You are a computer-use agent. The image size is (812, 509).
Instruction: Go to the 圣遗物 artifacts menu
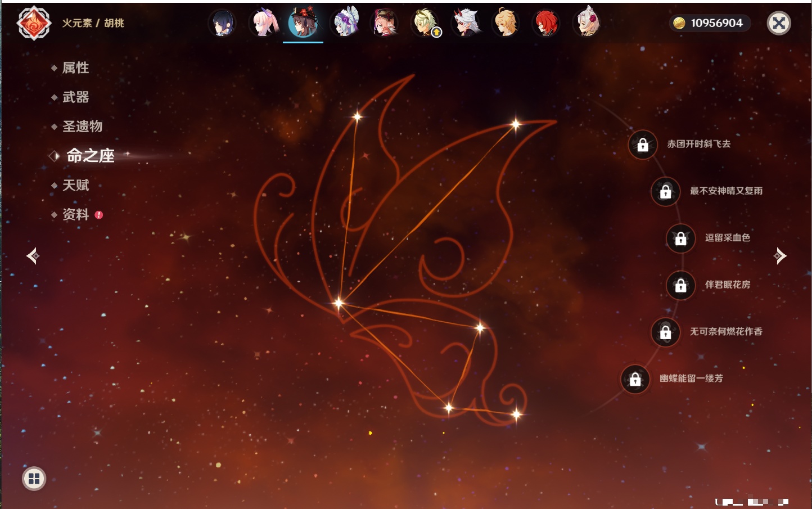(82, 127)
